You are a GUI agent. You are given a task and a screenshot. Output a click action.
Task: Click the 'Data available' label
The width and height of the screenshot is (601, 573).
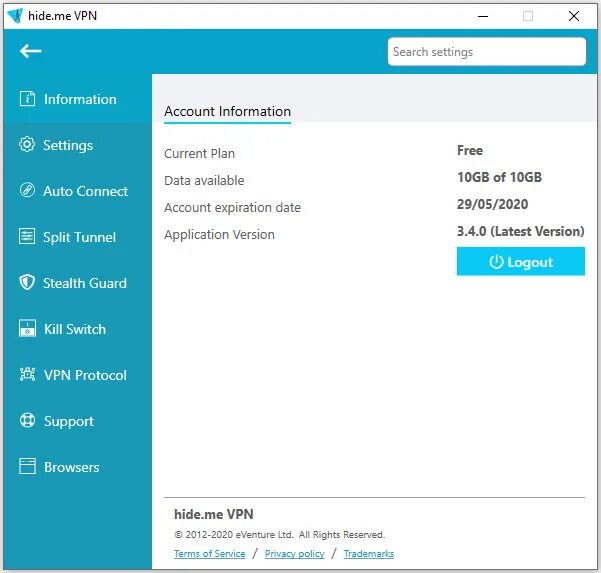pyautogui.click(x=204, y=181)
